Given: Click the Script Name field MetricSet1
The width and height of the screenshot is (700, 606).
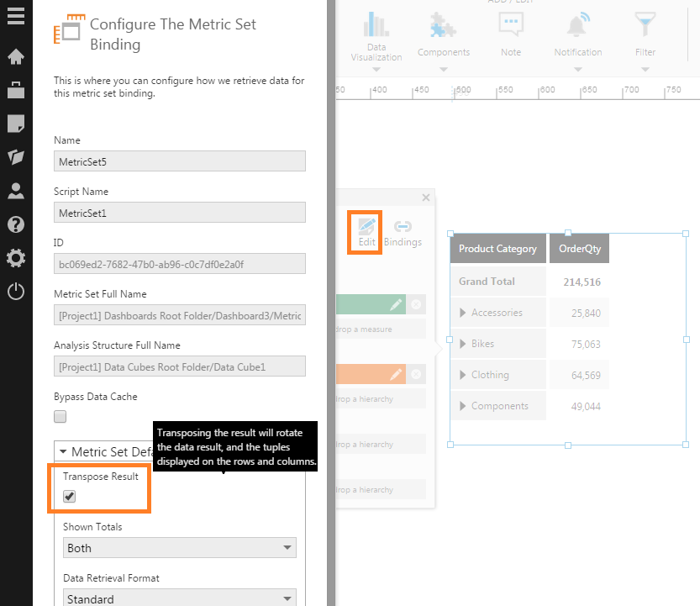Looking at the screenshot, I should click(x=180, y=213).
